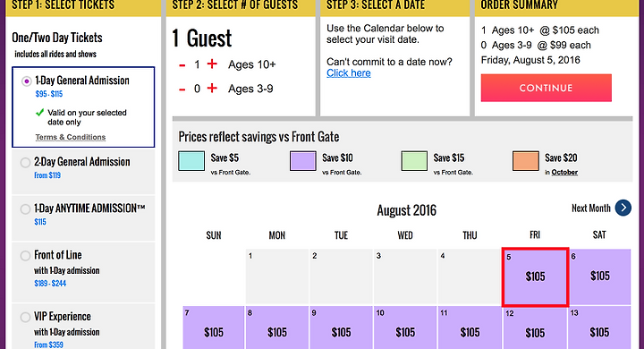644x349 pixels.
Task: Remove an Ages 3-9 guest with minus
Action: 182,89
